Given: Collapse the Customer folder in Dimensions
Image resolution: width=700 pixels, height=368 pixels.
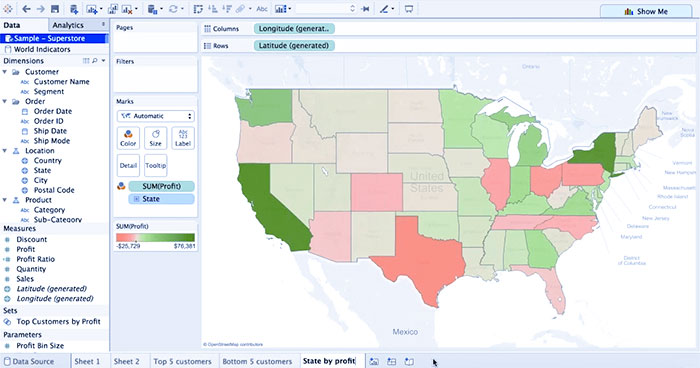Looking at the screenshot, I should tap(5, 72).
